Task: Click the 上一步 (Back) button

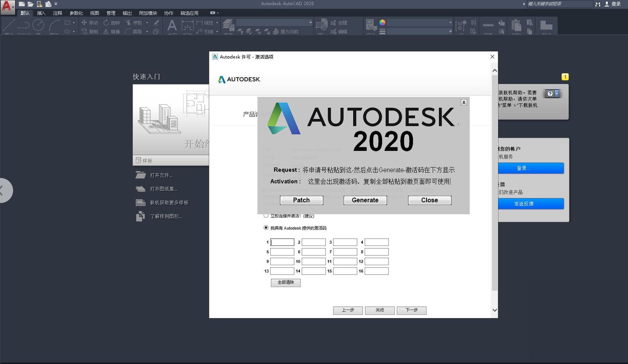Action: (x=348, y=310)
